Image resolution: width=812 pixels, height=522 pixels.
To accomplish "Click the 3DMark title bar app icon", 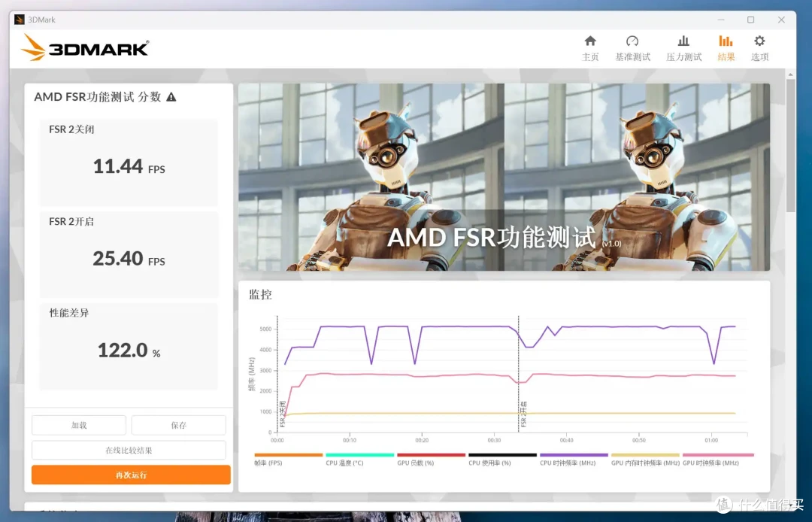I will tap(19, 20).
